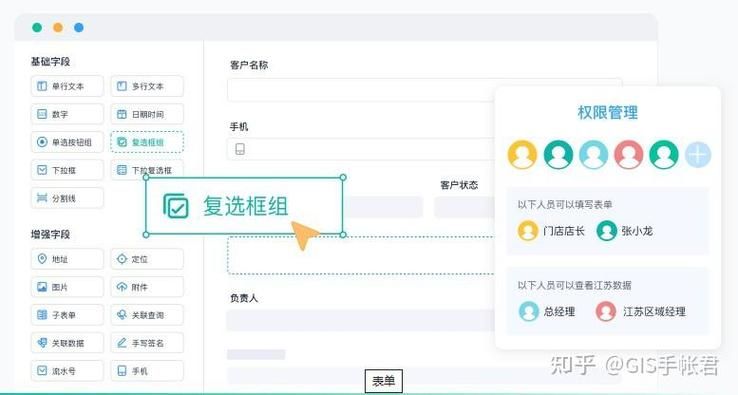
Task: Add a 关联数据 field
Action: pyautogui.click(x=67, y=343)
